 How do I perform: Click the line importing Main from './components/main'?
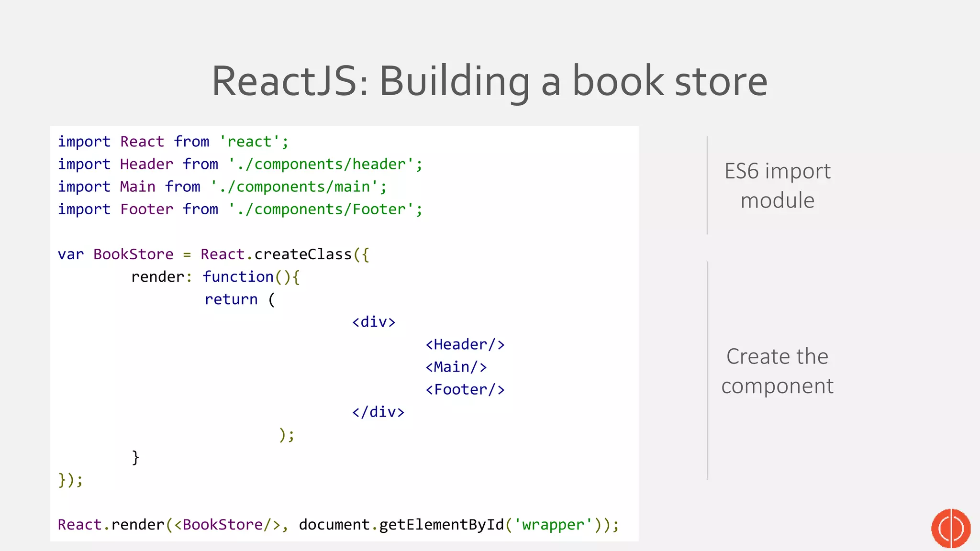click(x=222, y=187)
